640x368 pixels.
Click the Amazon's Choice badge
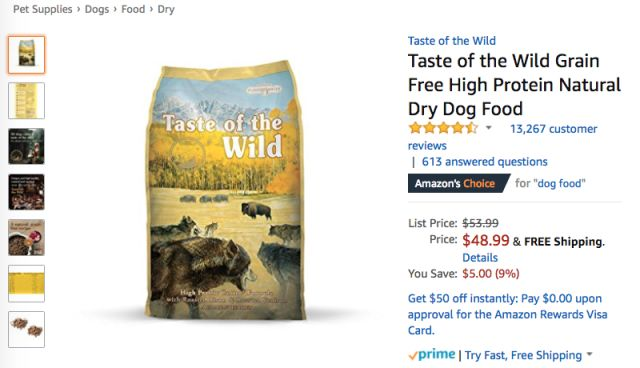point(459,183)
